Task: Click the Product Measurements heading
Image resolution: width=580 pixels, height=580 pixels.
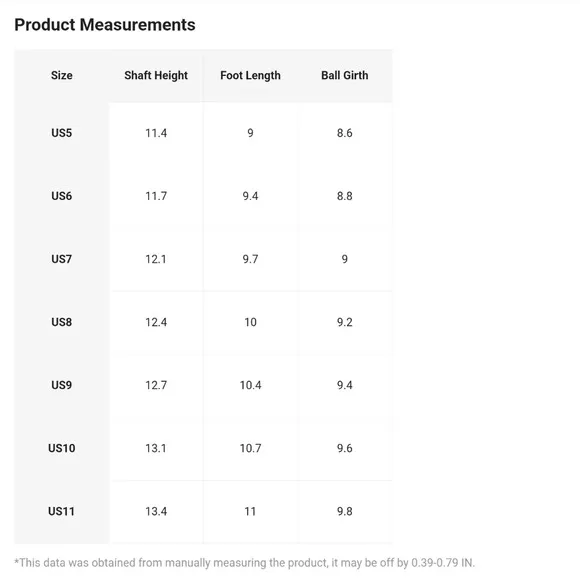Action: click(105, 25)
